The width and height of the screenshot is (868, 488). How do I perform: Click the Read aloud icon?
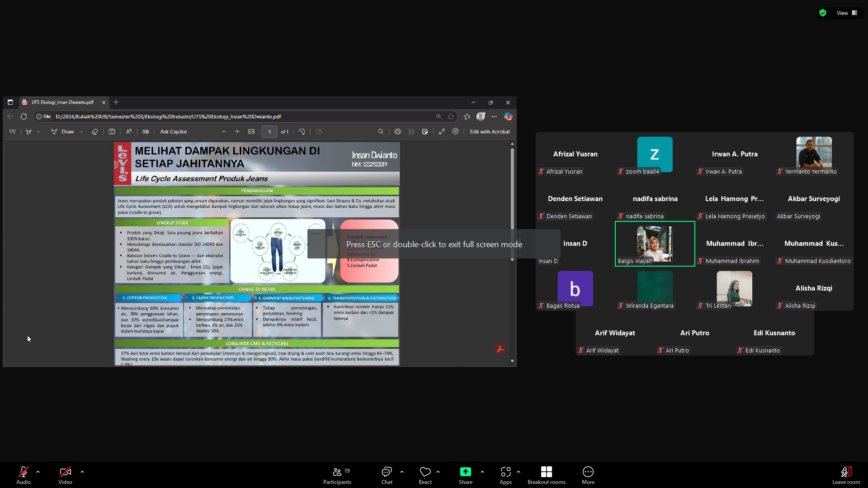[x=129, y=132]
